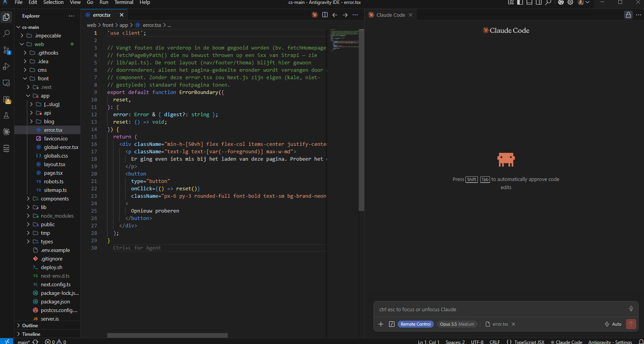
Task: Click TypeScript JSX language mode in status bar
Action: pyautogui.click(x=529, y=342)
